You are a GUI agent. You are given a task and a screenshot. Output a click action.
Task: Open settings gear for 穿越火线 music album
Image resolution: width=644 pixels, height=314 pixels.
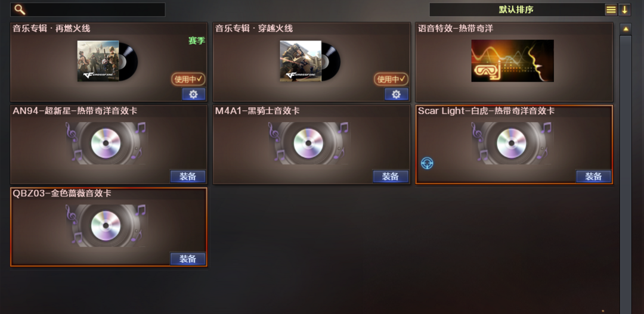[x=397, y=94]
